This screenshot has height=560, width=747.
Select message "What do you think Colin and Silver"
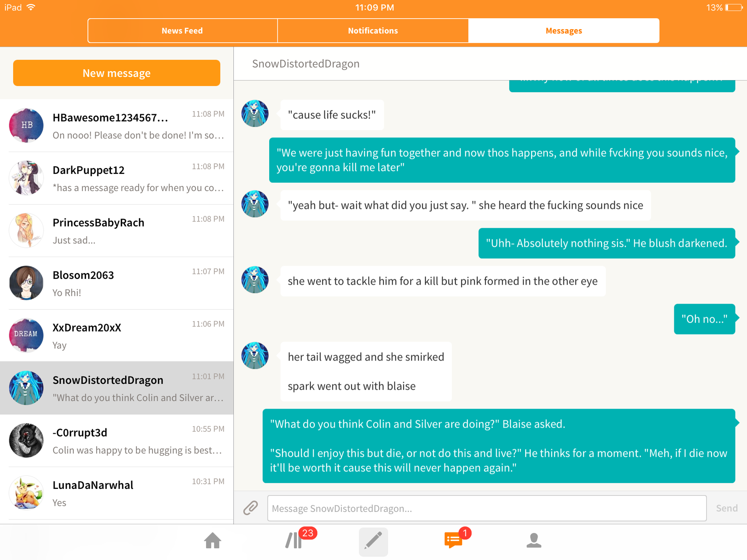click(499, 446)
